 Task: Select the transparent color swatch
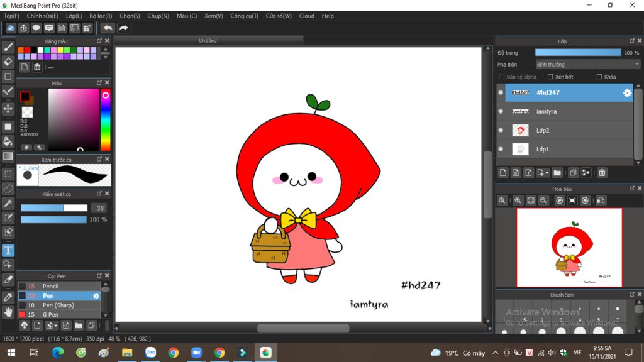pos(27,112)
